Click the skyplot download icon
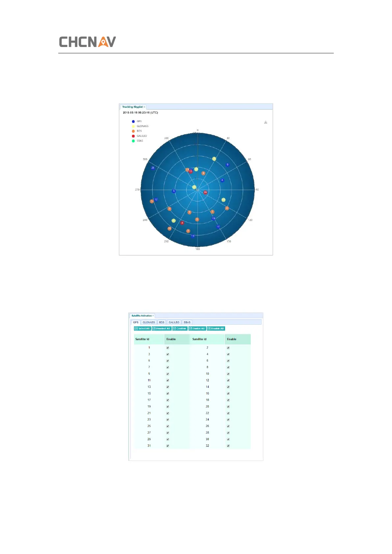Image resolution: width=392 pixels, height=554 pixels. (x=266, y=122)
